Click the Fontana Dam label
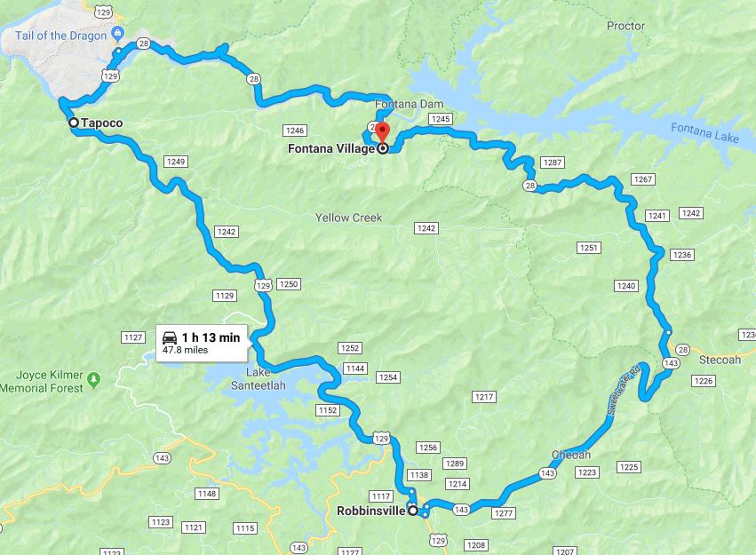 point(409,104)
